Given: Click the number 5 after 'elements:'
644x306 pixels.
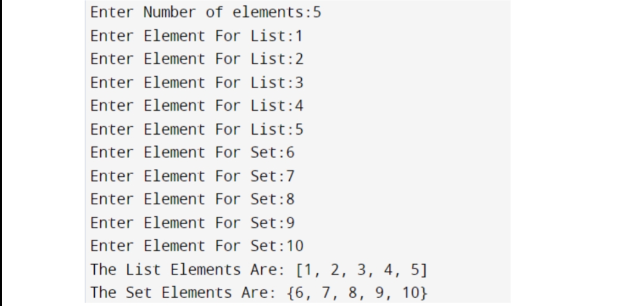Looking at the screenshot, I should tap(317, 13).
